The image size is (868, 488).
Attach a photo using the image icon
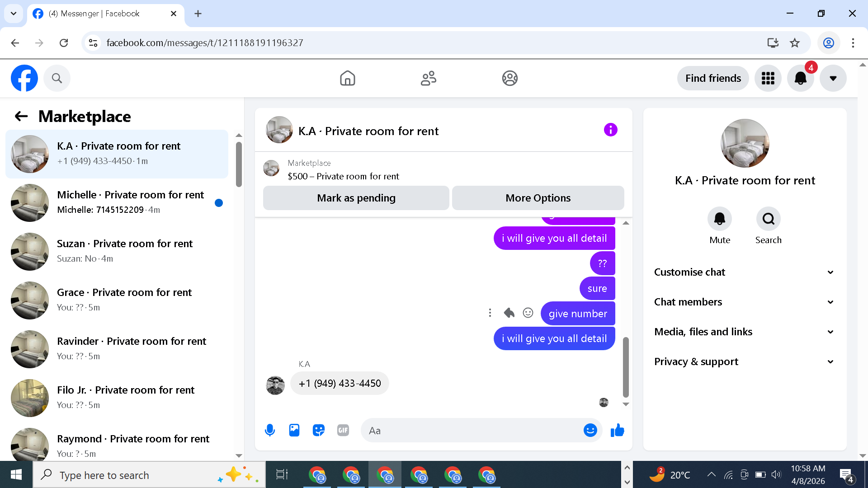point(294,430)
